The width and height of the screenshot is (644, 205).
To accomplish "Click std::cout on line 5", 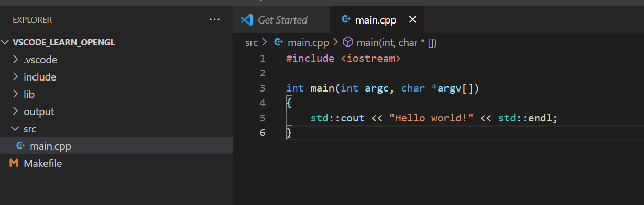I will coord(337,118).
